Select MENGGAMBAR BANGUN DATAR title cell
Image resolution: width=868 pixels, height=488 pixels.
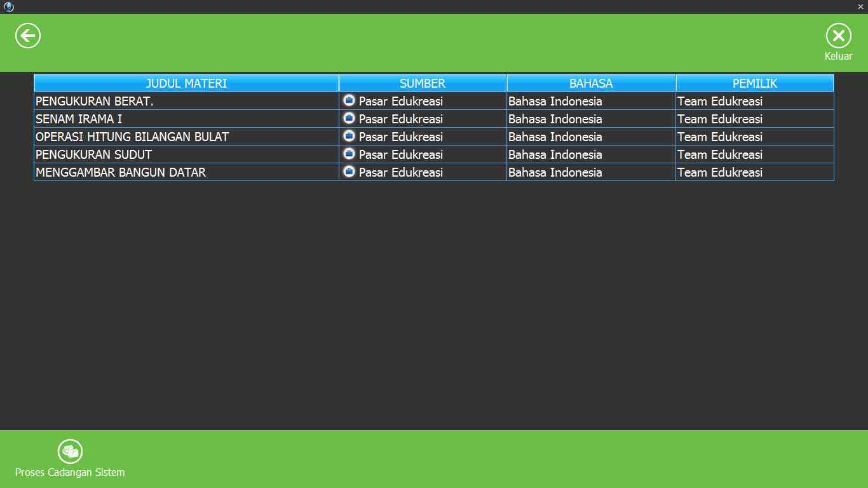tap(186, 172)
